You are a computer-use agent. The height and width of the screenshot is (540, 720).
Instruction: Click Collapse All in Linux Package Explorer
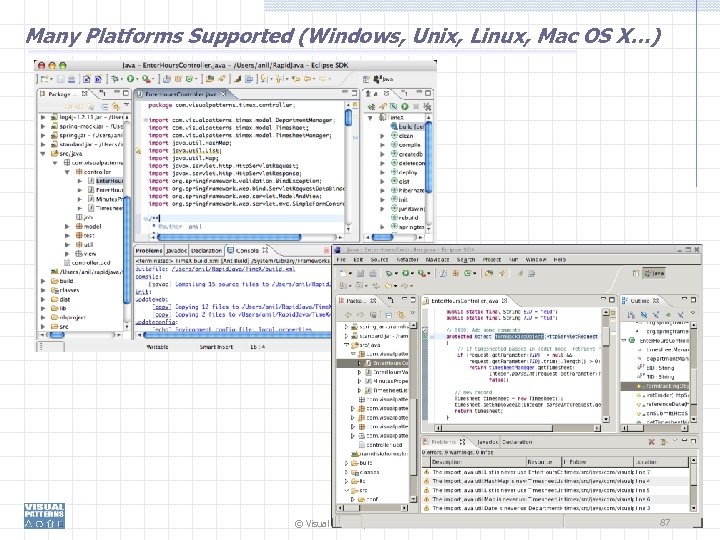pyautogui.click(x=388, y=315)
